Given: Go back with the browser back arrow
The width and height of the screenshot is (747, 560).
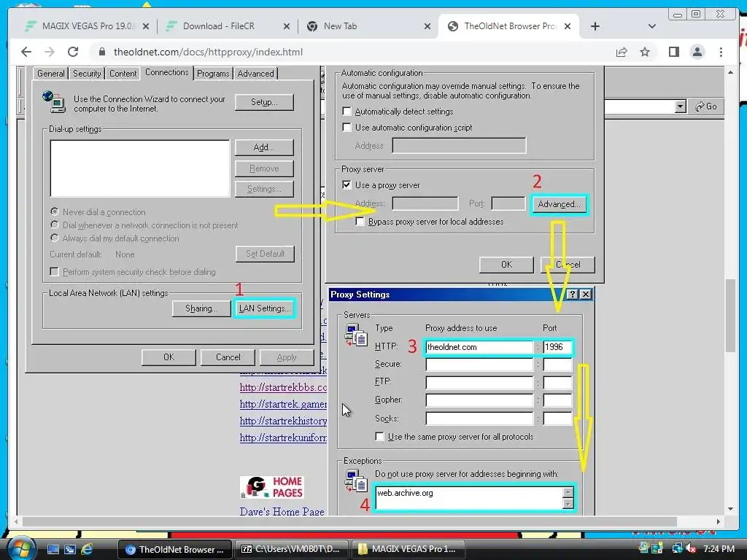Looking at the screenshot, I should click(26, 52).
